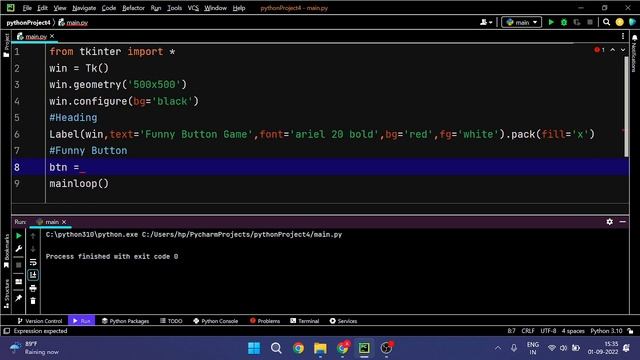640x360 pixels.
Task: Open the Tools menu
Action: (x=174, y=8)
